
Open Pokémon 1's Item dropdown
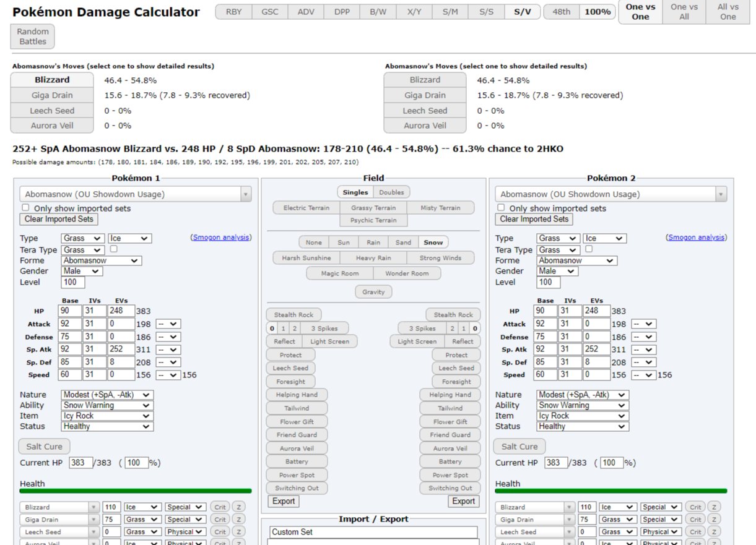click(107, 416)
